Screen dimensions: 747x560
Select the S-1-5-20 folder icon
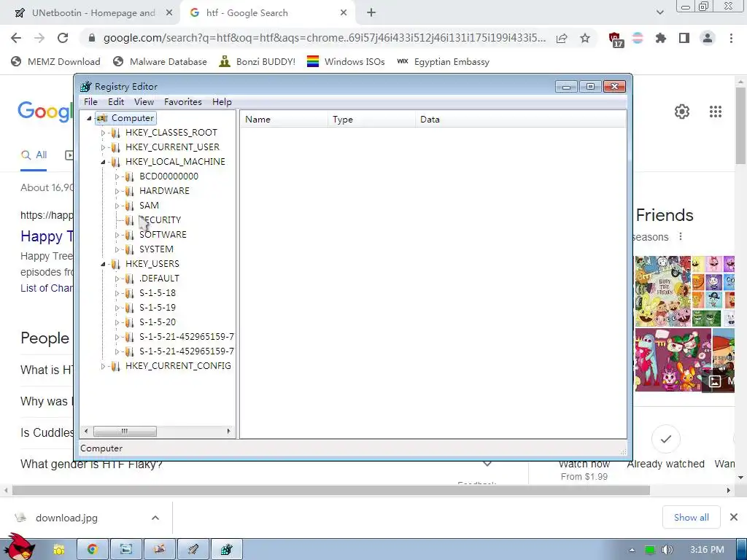click(129, 323)
